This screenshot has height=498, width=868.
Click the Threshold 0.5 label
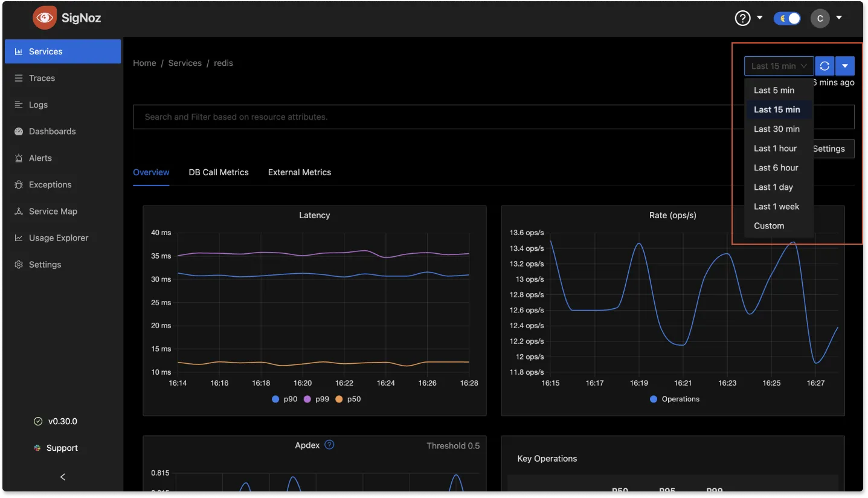tap(453, 446)
